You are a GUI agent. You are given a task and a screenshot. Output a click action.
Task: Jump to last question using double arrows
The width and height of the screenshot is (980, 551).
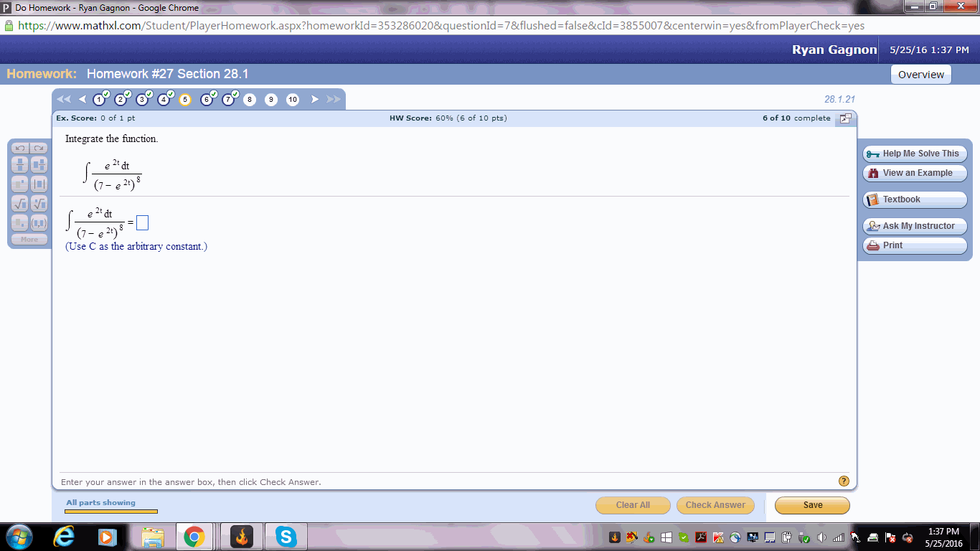pyautogui.click(x=332, y=100)
